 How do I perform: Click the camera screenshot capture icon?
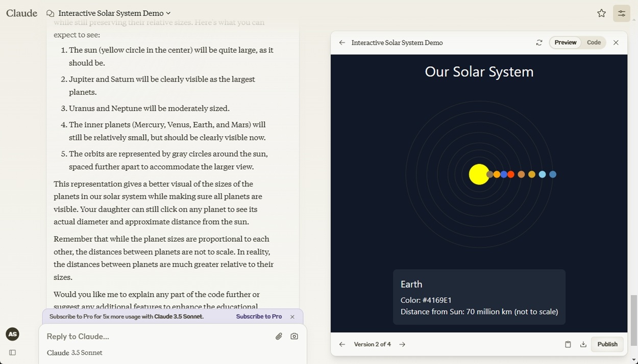[294, 336]
